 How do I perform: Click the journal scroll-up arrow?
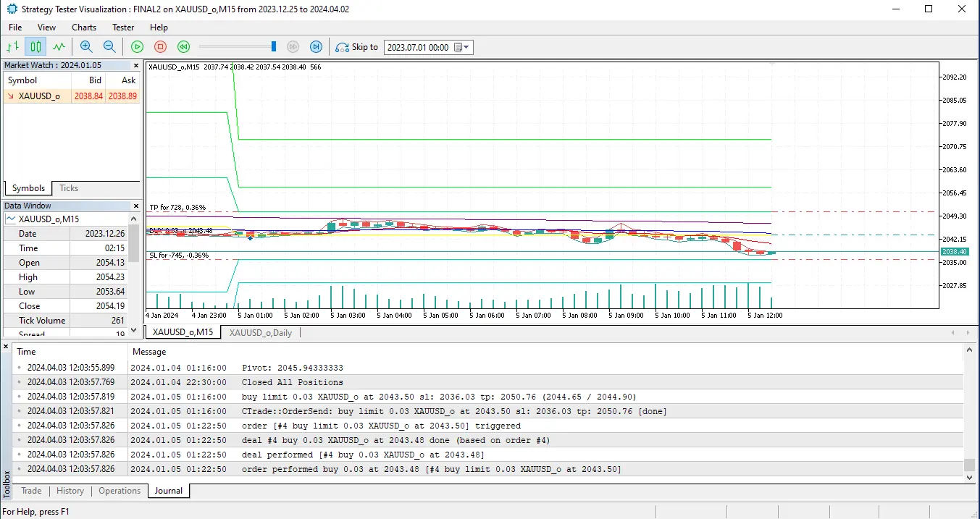(969, 350)
